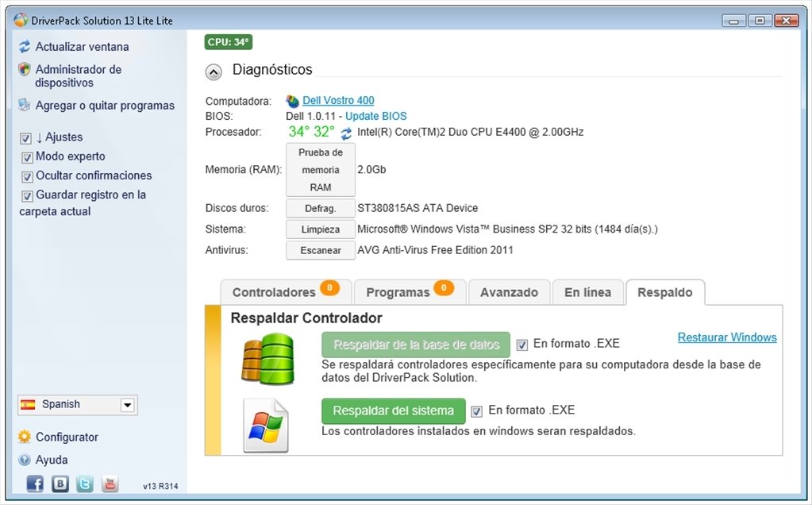Refresh processor temperature with blue arrows icon
This screenshot has height=505, width=812.
point(346,133)
